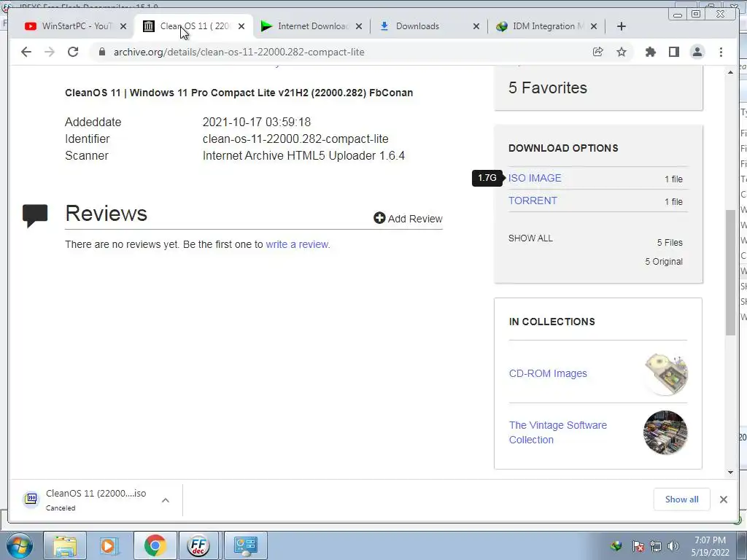Switch to IDM Integration tab
This screenshot has width=747, height=560.
coord(546,26)
